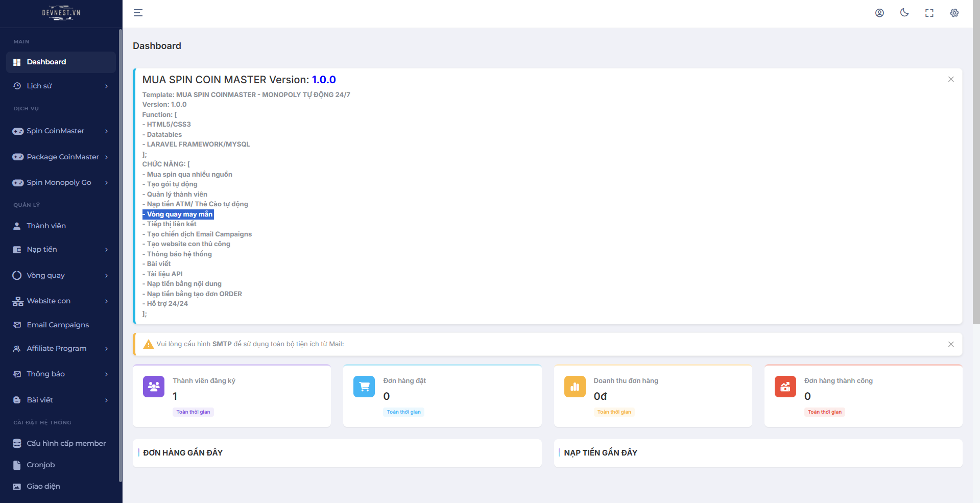This screenshot has width=980, height=503.
Task: Expand the Affiliate Program chevron
Action: [106, 349]
